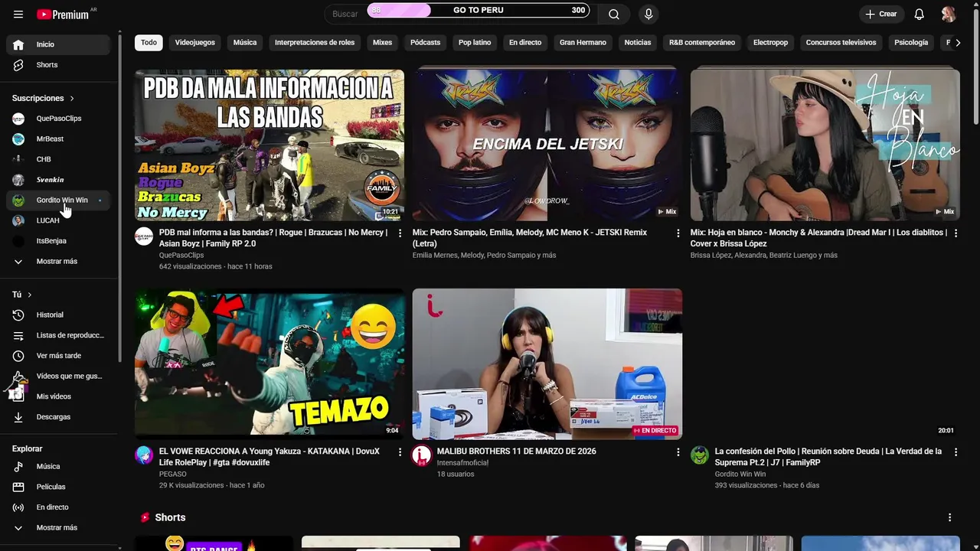Open options for Hoja en blanco mix
Screen dimensions: 980x551
pyautogui.click(x=955, y=233)
